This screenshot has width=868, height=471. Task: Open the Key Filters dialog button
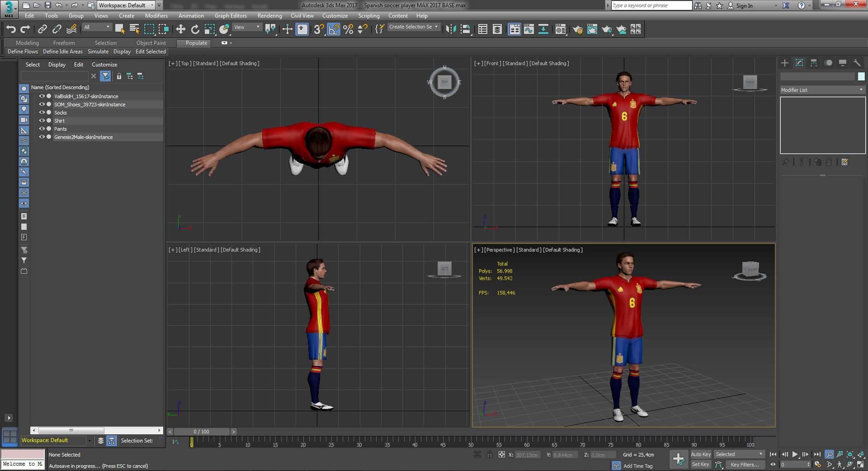point(745,465)
